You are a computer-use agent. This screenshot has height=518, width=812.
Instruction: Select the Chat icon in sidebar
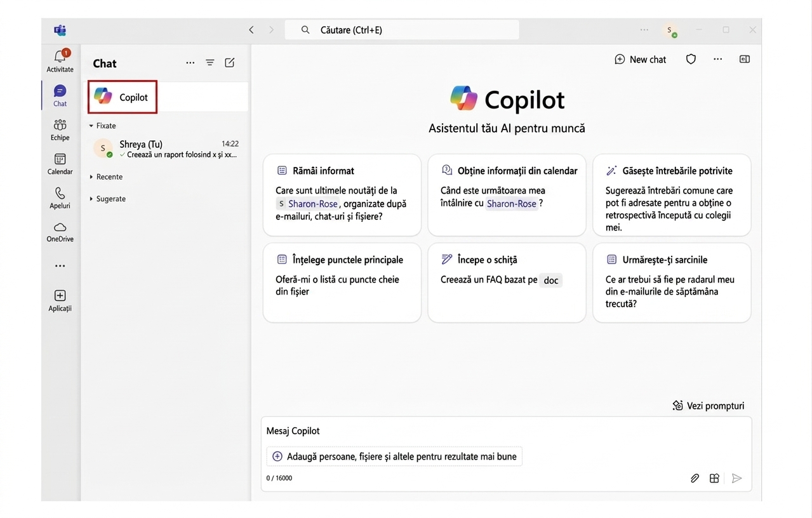click(60, 95)
